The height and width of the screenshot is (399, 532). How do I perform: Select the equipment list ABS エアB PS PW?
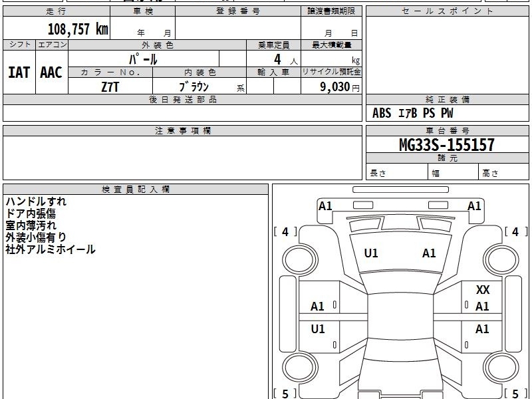(x=412, y=113)
